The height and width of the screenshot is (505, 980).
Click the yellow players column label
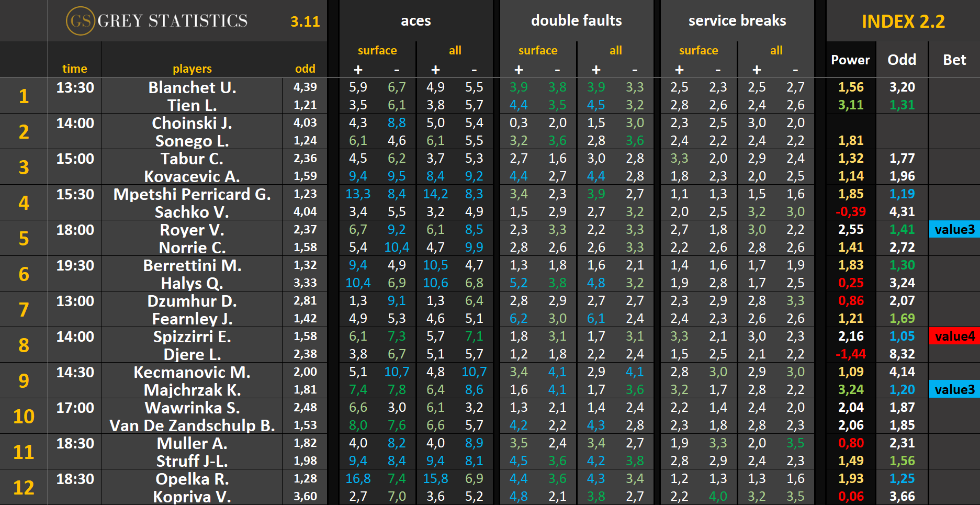192,69
